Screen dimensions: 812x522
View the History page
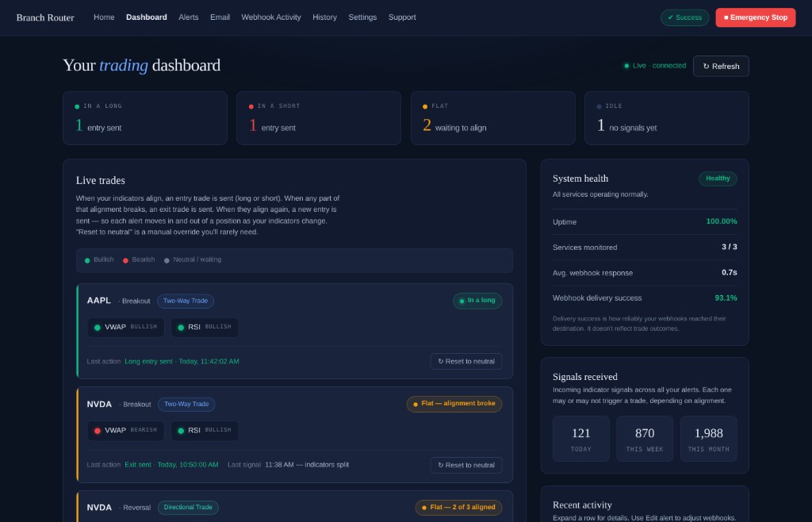pos(324,17)
